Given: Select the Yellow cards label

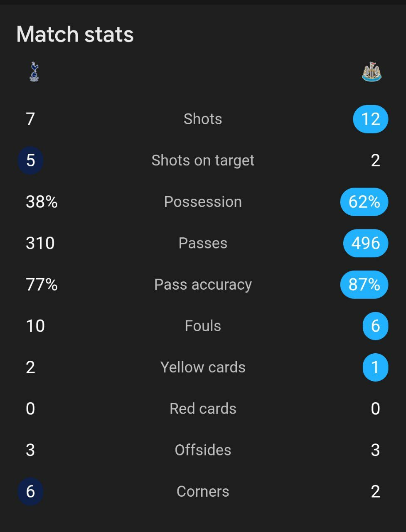Looking at the screenshot, I should point(203,367).
